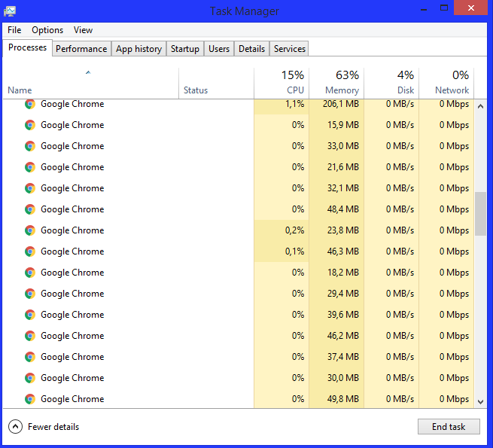Open the File menu

coord(14,30)
